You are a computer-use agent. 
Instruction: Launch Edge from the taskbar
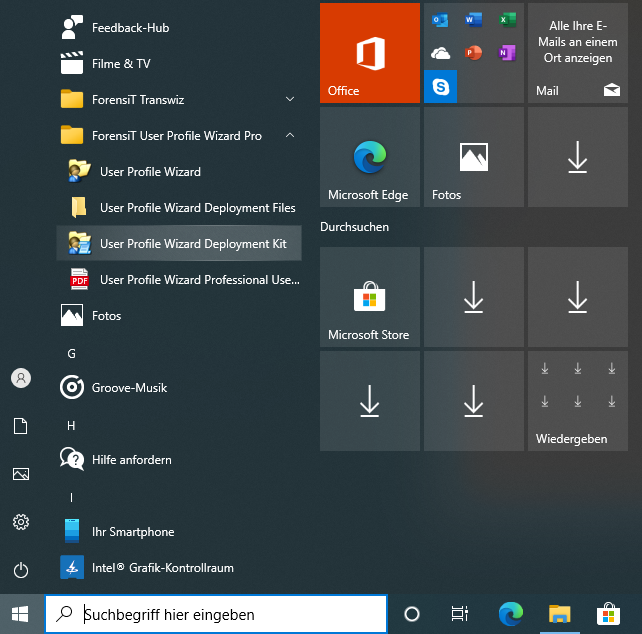point(511,614)
